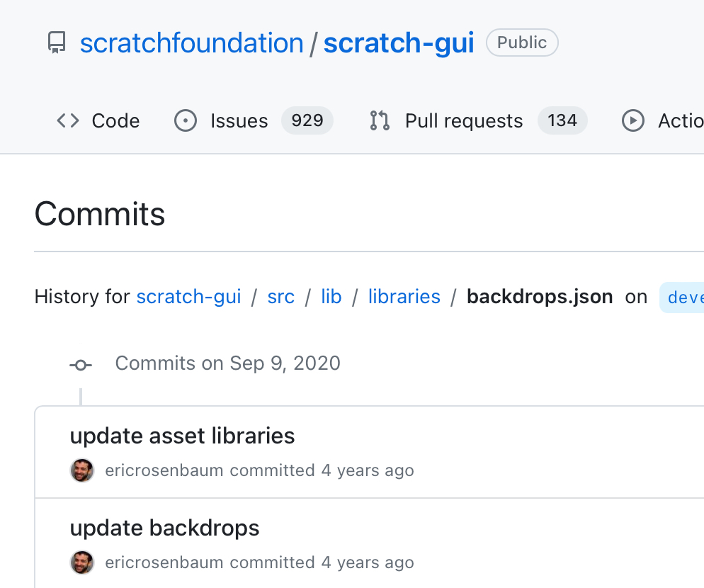
Task: Click the commit node icon by Sep 9, 2020
Action: coord(81,365)
